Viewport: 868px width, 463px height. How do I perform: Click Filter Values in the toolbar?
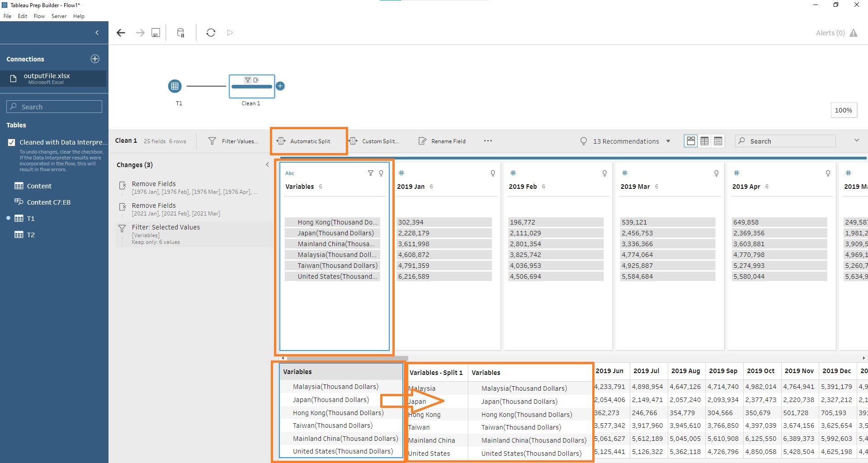233,141
